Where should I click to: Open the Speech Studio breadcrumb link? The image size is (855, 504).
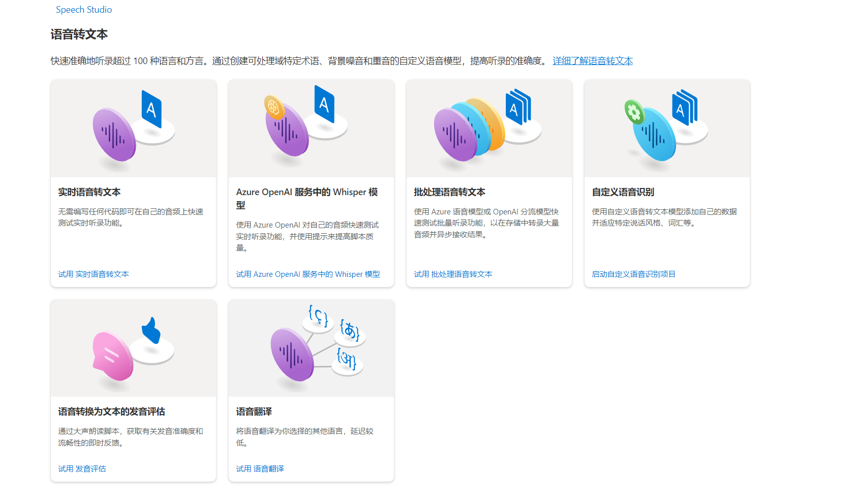tap(84, 10)
